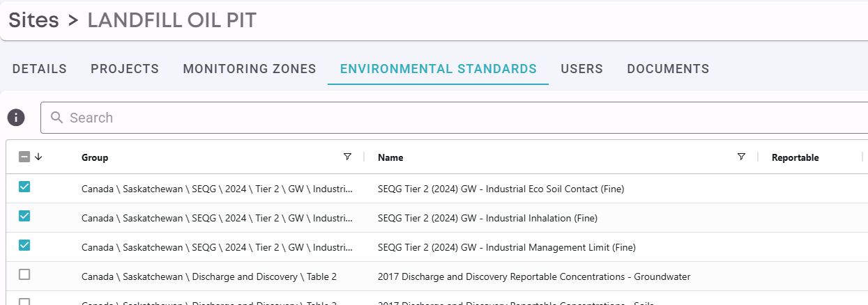Select name SEQG Tier 2 (2024) GW - Industrial Management Limit (Fine)
Viewport: 868px width, 305px height.
507,247
